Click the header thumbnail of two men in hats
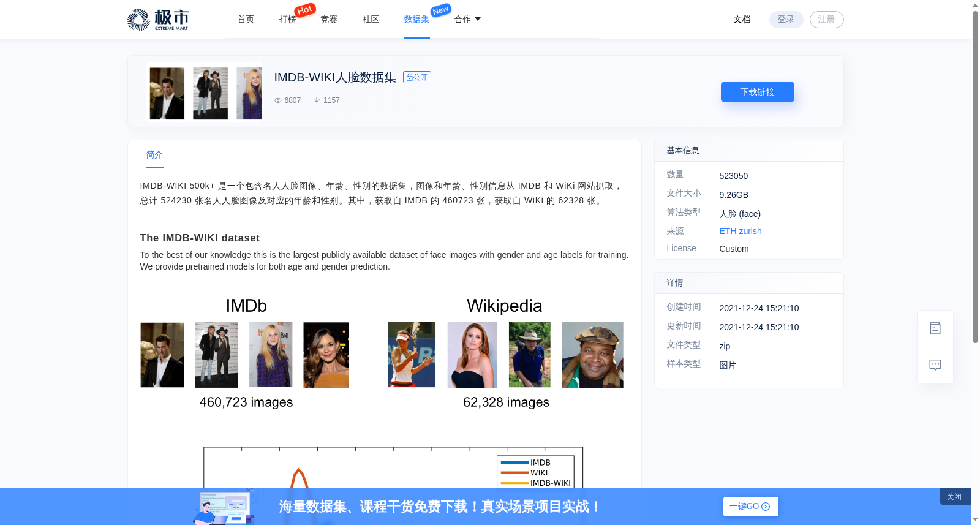Image resolution: width=980 pixels, height=525 pixels. pyautogui.click(x=210, y=93)
